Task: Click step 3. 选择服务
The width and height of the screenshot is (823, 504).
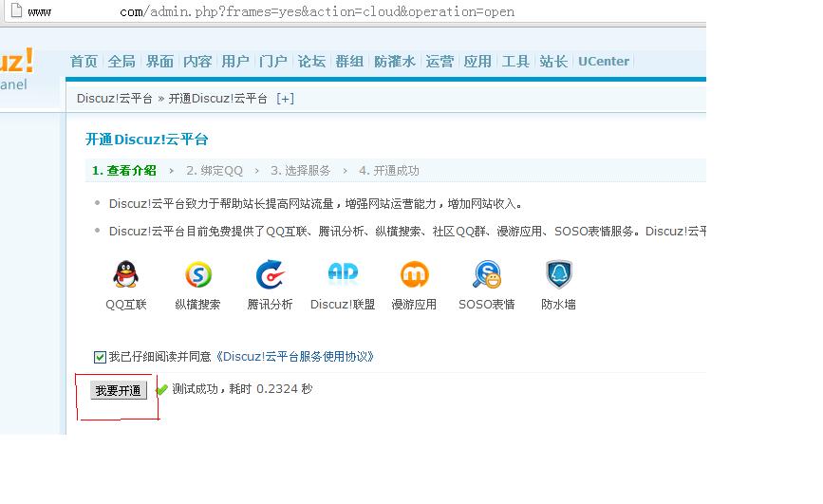Action: click(301, 171)
